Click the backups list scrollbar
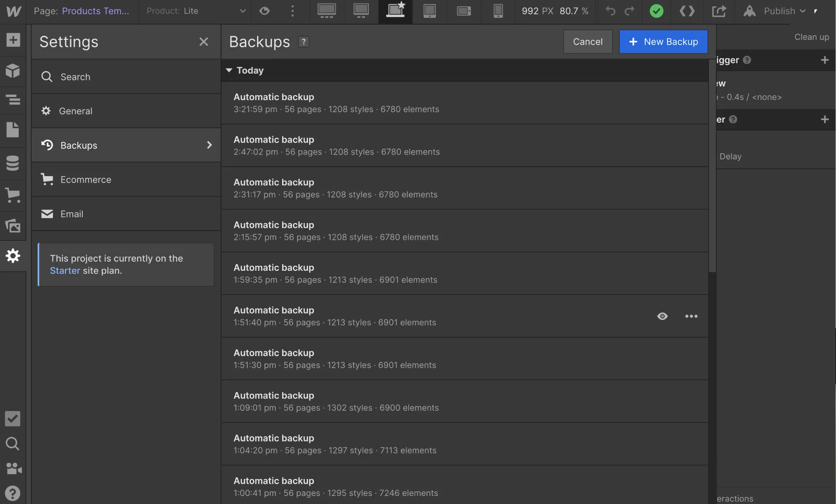 click(712, 166)
